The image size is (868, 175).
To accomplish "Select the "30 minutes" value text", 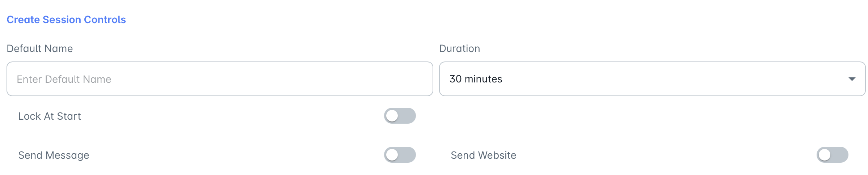I will coord(476,79).
